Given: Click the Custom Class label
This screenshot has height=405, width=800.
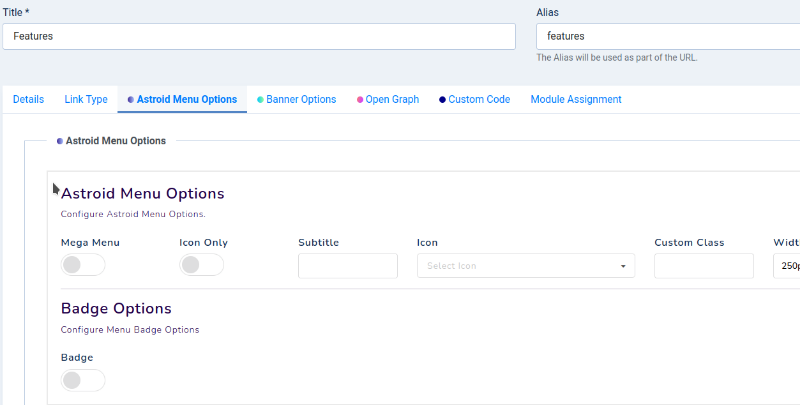Looking at the screenshot, I should tap(689, 243).
